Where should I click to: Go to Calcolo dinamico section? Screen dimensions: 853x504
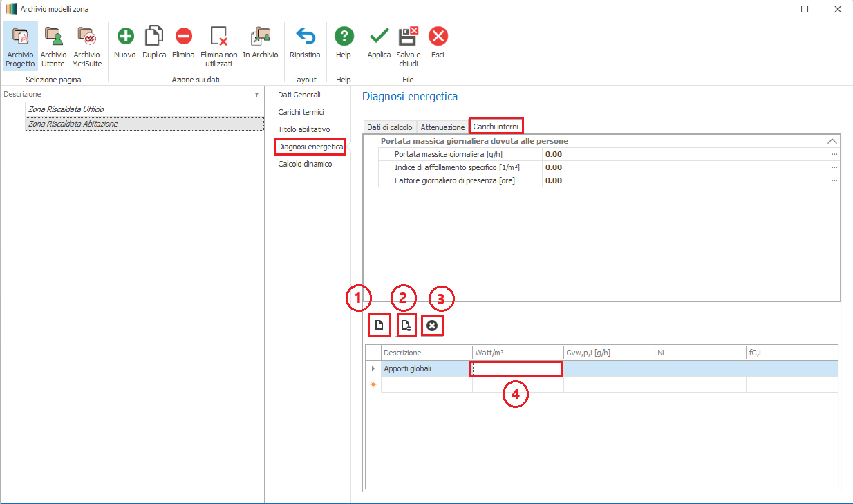(305, 164)
